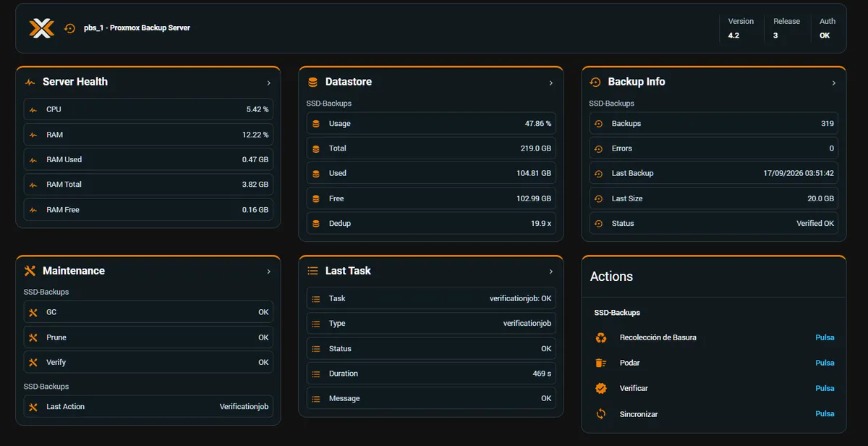Image resolution: width=868 pixels, height=446 pixels.
Task: Click the list icon on Duration row
Action: (315, 374)
